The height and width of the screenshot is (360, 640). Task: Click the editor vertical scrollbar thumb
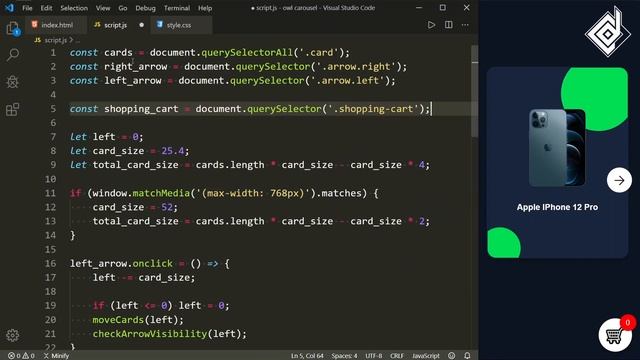point(475,92)
